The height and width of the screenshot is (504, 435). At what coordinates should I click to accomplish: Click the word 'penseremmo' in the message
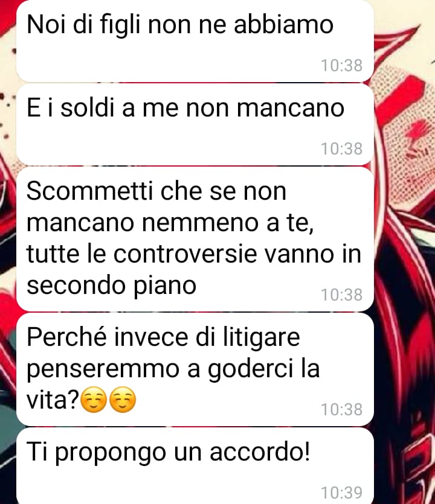point(103,369)
